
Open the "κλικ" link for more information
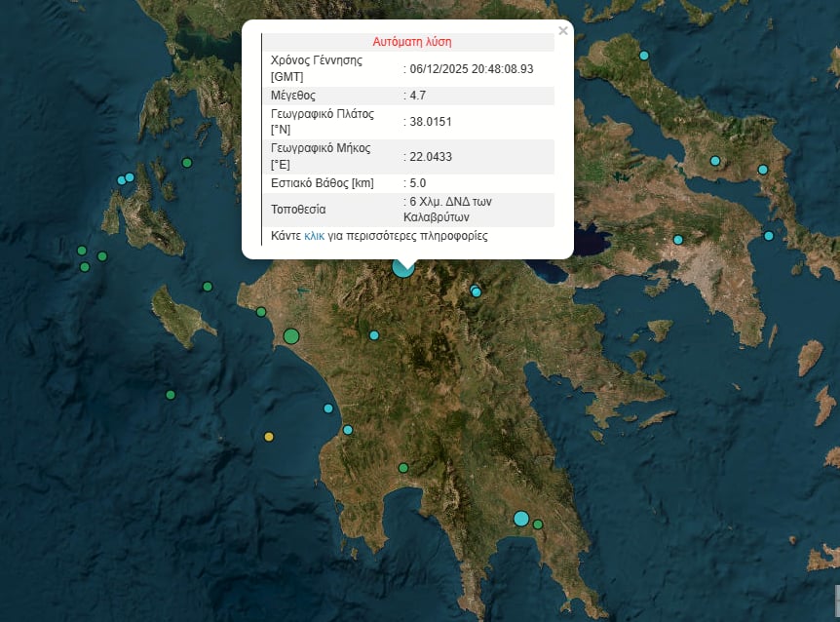point(314,236)
